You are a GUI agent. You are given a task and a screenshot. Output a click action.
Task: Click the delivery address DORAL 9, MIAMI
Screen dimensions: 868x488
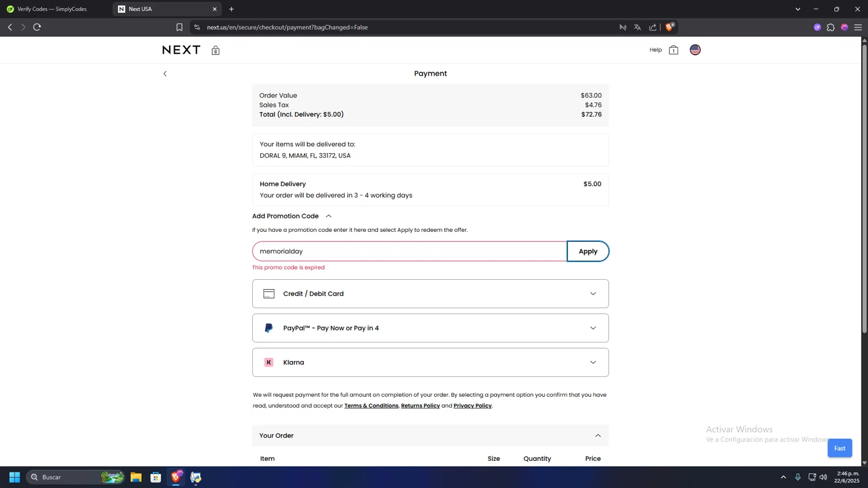pos(305,156)
